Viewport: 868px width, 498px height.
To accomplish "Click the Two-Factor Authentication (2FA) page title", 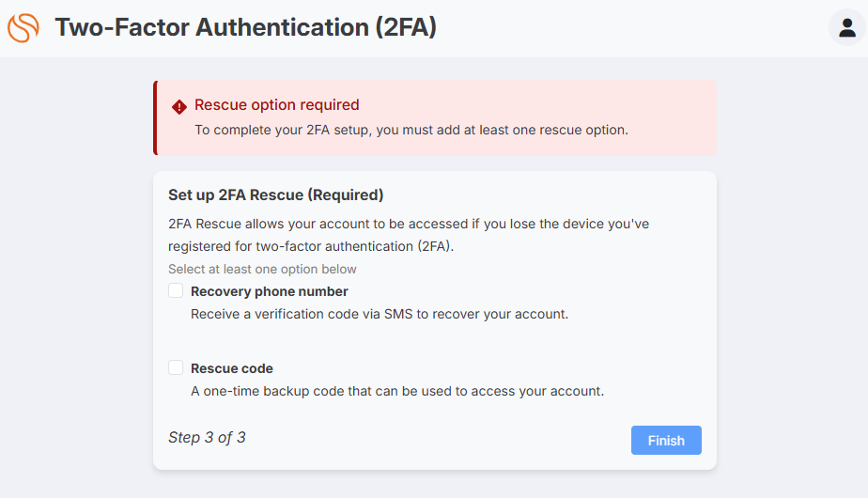I will (x=246, y=27).
